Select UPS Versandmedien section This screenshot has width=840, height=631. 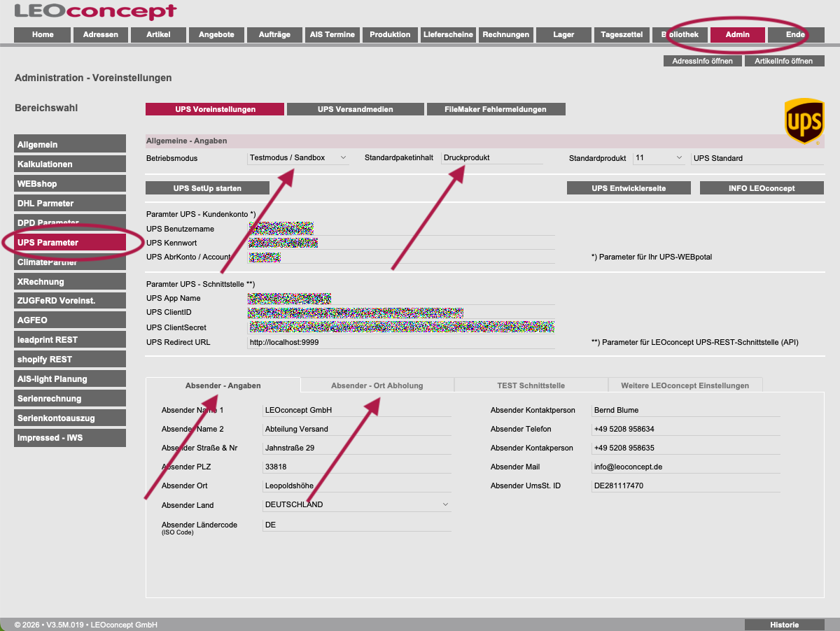[355, 109]
